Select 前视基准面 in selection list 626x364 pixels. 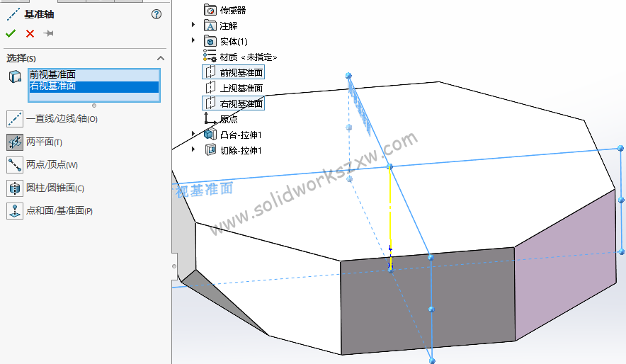(94, 74)
